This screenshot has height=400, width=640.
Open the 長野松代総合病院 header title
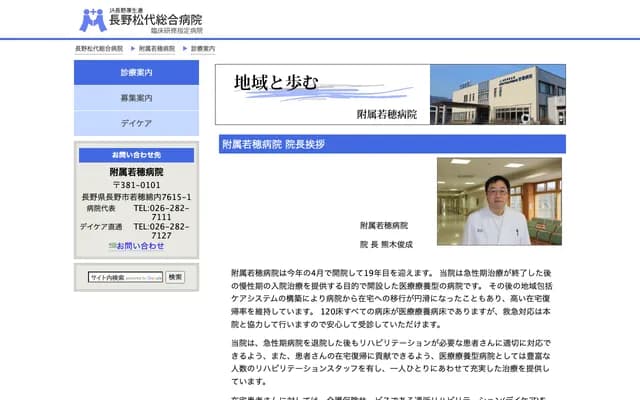156,20
